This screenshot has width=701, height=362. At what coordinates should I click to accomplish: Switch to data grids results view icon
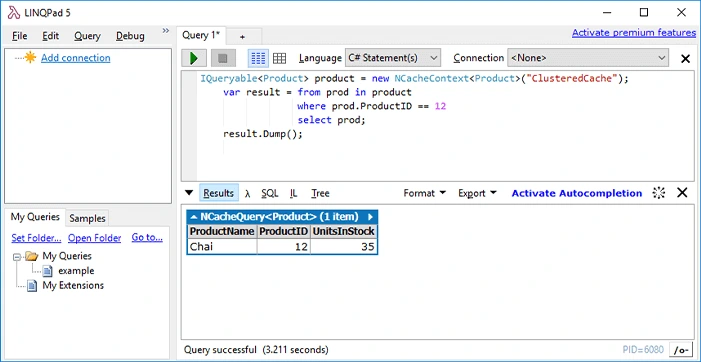pos(279,58)
